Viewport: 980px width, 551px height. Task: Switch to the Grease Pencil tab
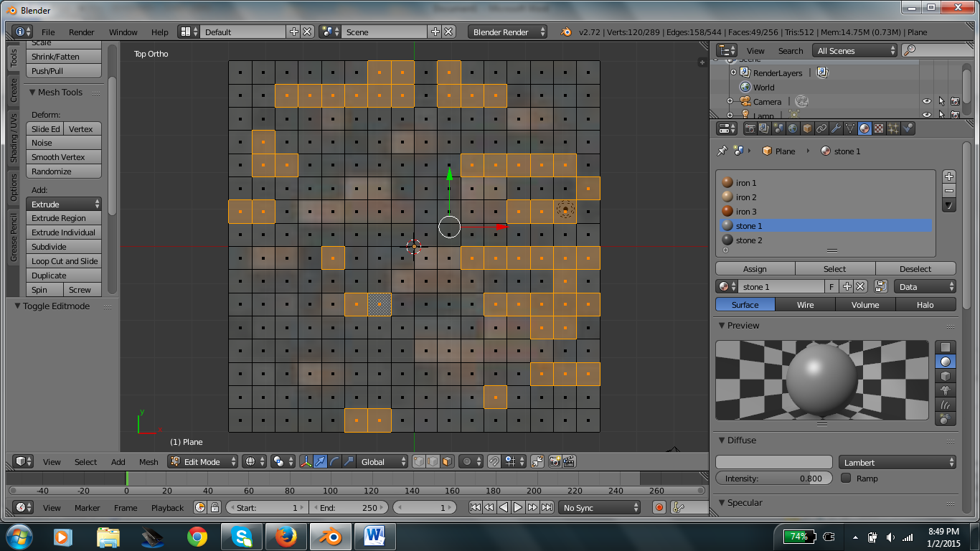[x=13, y=237]
